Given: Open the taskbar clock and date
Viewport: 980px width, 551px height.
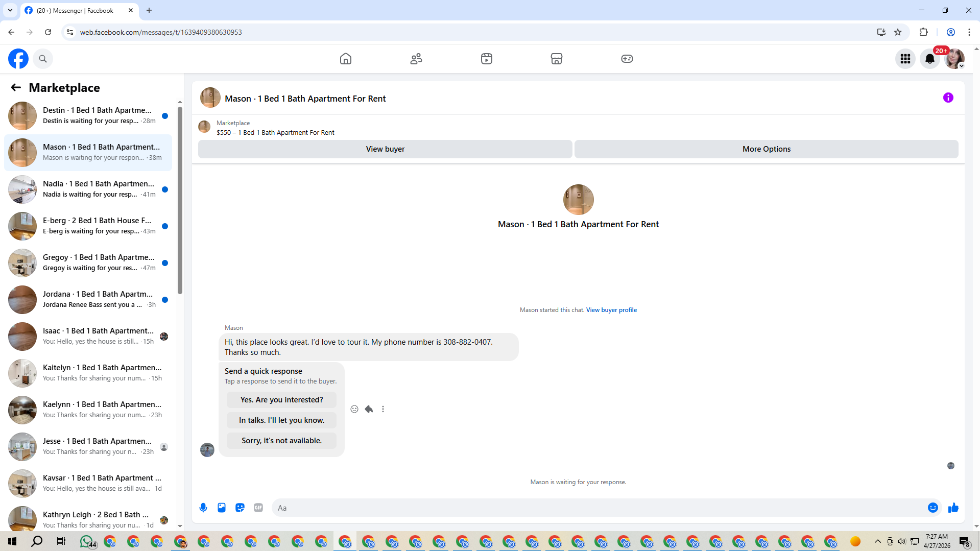Looking at the screenshot, I should (x=937, y=541).
